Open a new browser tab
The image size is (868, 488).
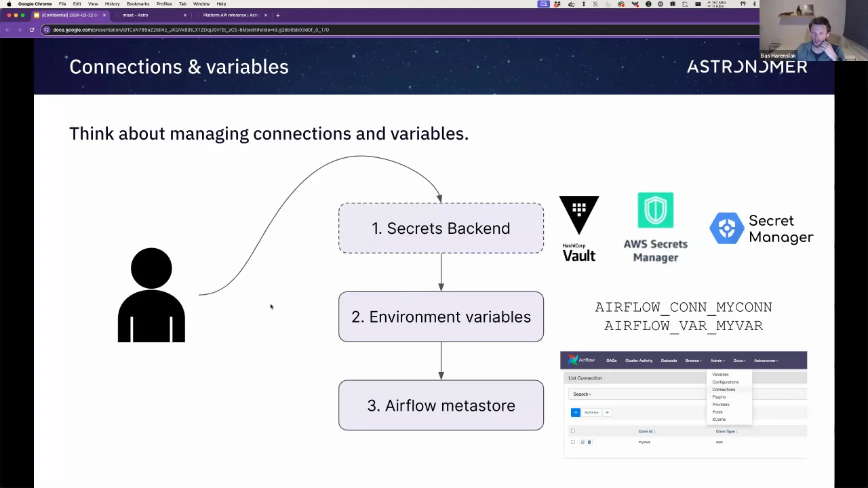(x=277, y=15)
